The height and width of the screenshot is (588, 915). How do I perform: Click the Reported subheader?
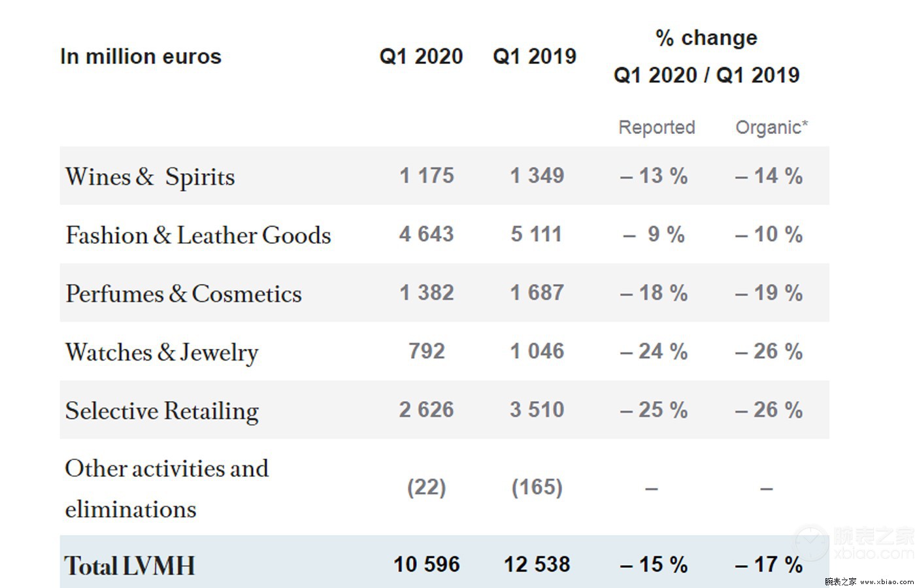click(657, 127)
